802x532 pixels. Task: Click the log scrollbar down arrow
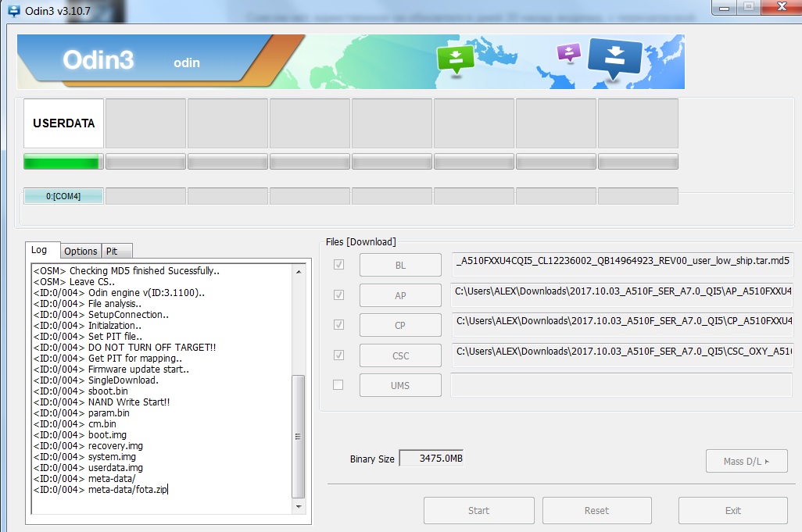(x=298, y=507)
